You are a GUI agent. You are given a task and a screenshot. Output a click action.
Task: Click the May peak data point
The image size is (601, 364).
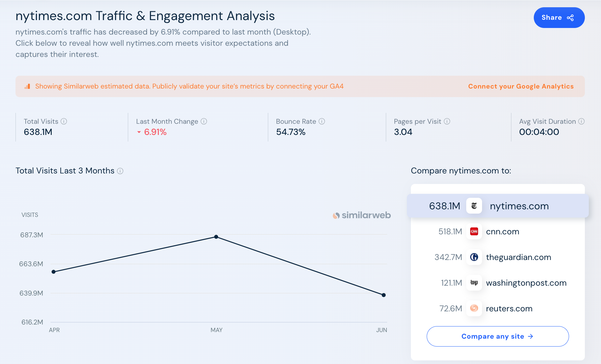[x=216, y=237]
